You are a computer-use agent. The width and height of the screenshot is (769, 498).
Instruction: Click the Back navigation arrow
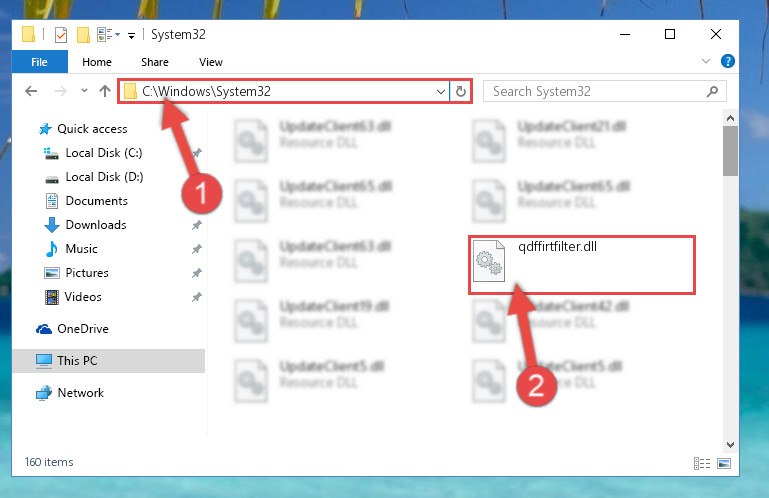(31, 91)
